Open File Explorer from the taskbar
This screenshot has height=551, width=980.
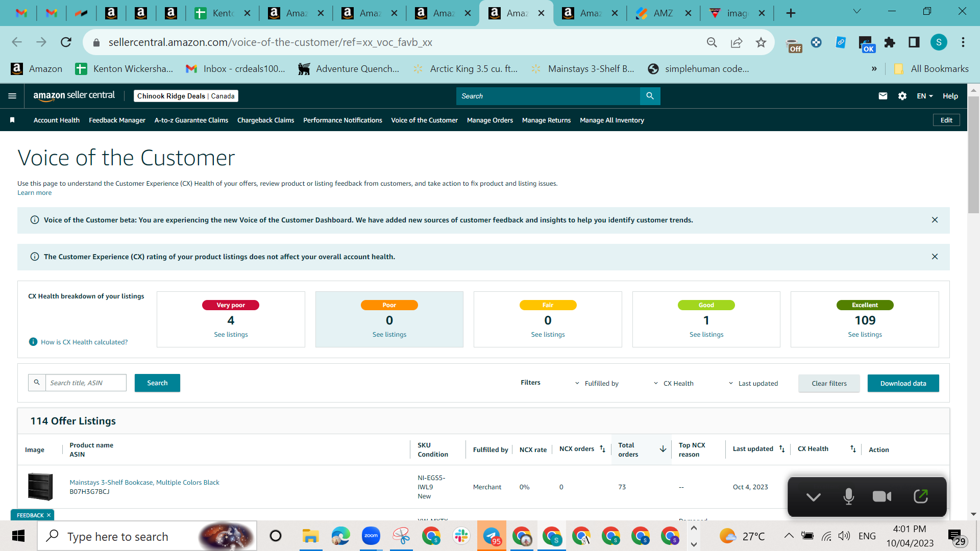[x=310, y=536]
